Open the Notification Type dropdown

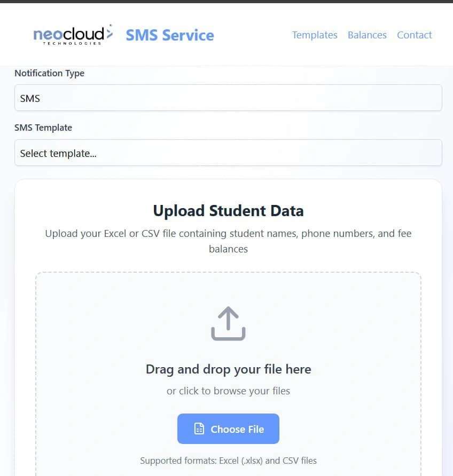click(x=228, y=98)
